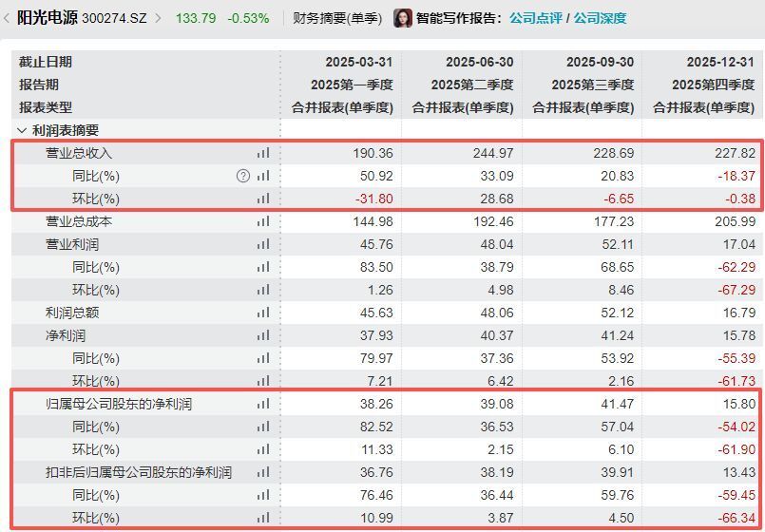The width and height of the screenshot is (765, 532).
Task: Click the -54.02 year-over-year value
Action: (736, 427)
